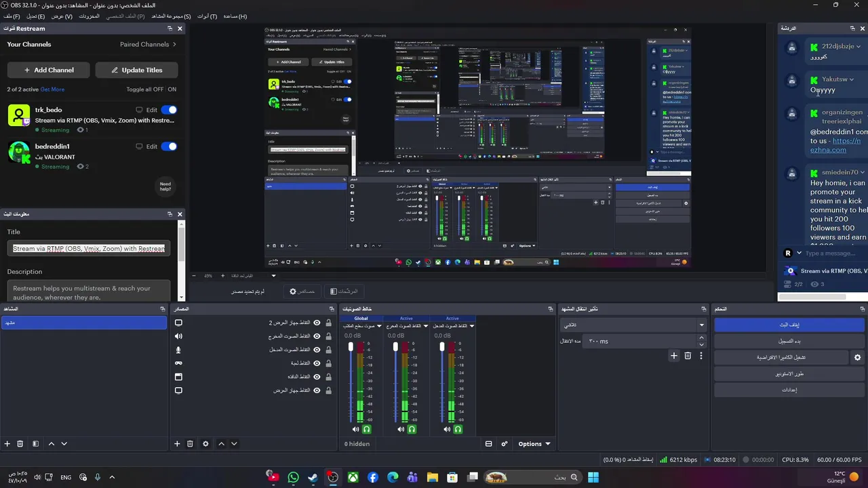
Task: Expand audio mixer Options dropdown
Action: pyautogui.click(x=534, y=444)
